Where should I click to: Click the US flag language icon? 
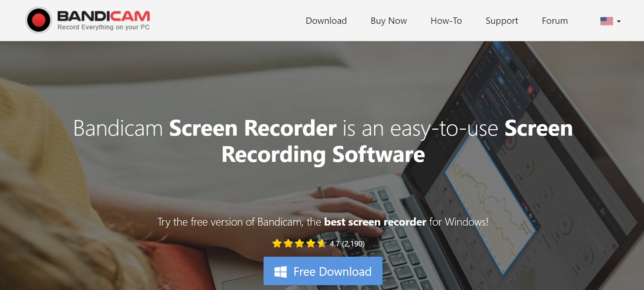(x=606, y=21)
